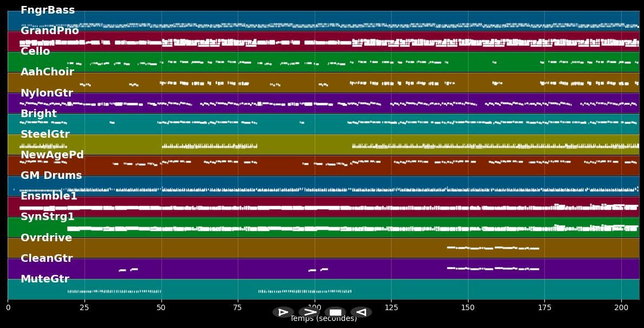Click the 150 tick on the time axis
The width and height of the screenshot is (644, 328).
(468, 307)
